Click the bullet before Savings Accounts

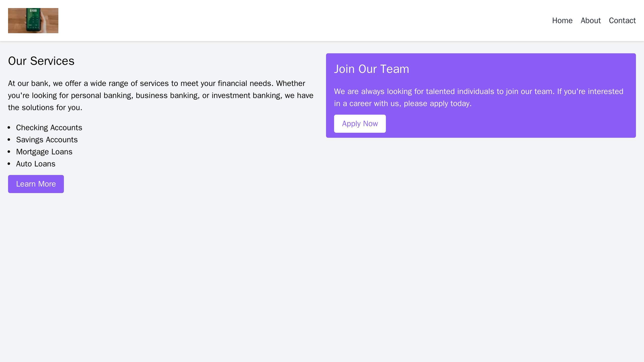point(10,140)
